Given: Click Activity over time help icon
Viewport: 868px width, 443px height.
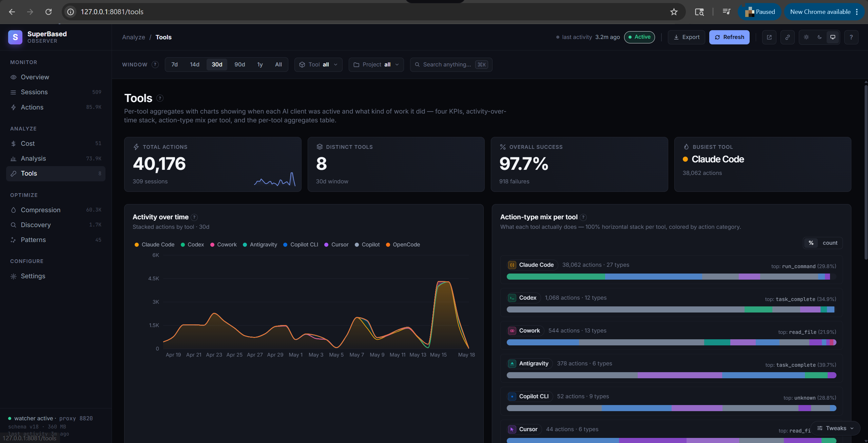Looking at the screenshot, I should point(194,217).
